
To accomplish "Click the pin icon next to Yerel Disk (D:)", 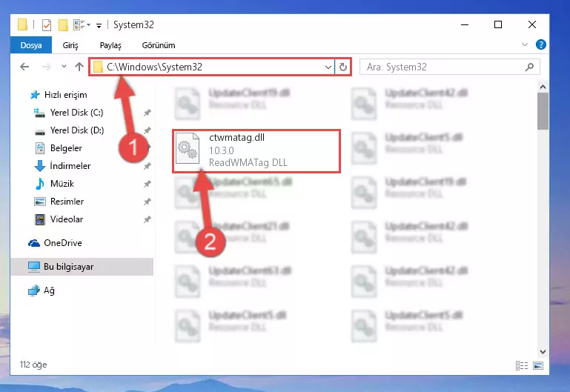I will (x=147, y=130).
